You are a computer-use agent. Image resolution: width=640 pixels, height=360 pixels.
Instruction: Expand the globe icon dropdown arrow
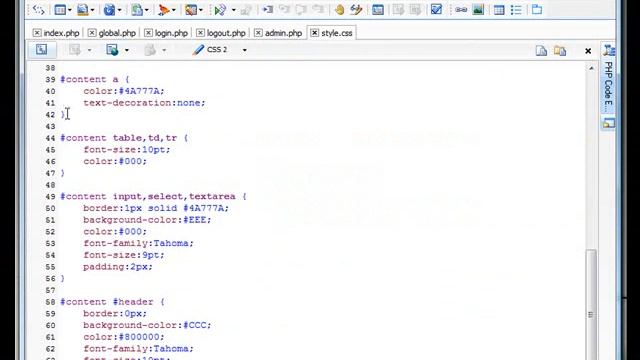(x=120, y=10)
